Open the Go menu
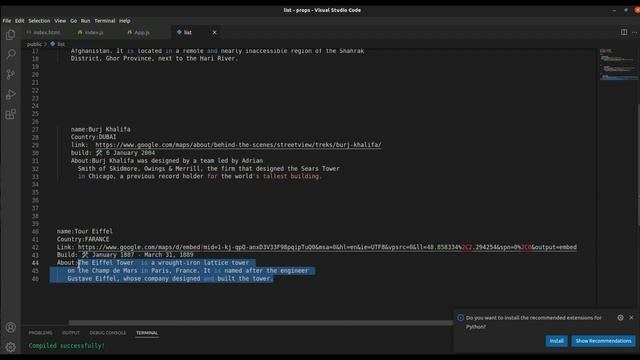Screen dimensions: 640x360 (73, 21)
